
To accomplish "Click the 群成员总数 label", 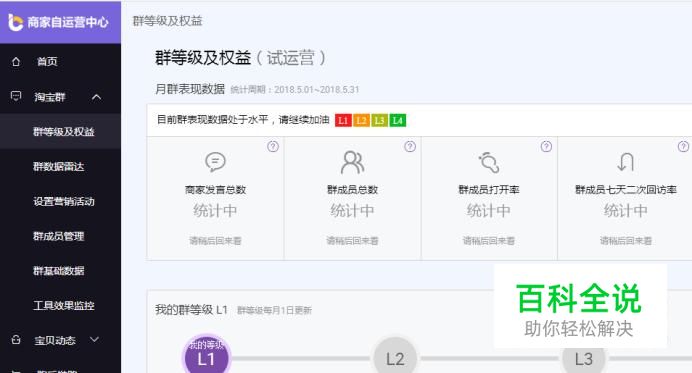I will [352, 190].
